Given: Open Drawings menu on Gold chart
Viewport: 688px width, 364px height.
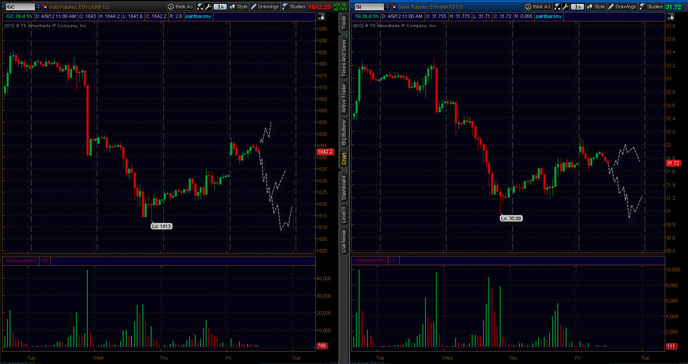Looking at the screenshot, I should 264,7.
